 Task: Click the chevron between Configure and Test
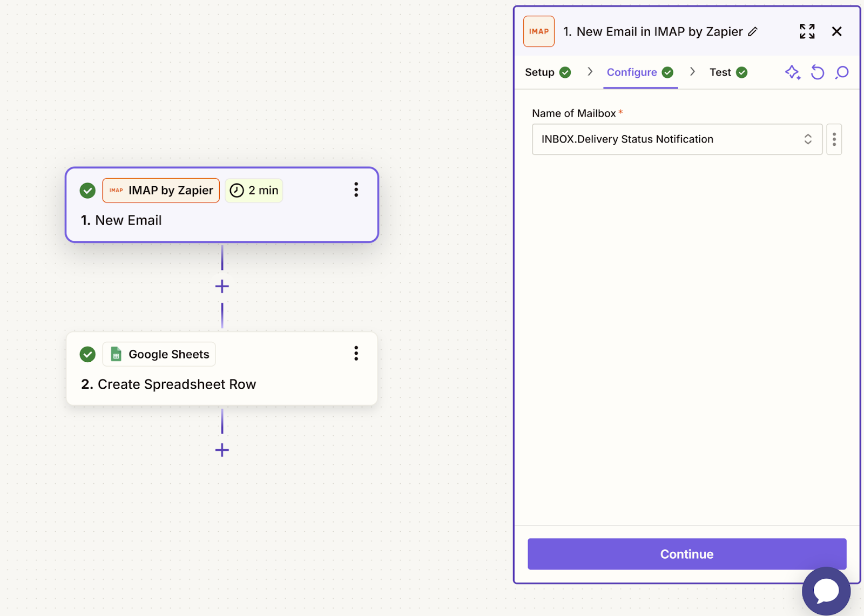point(692,72)
